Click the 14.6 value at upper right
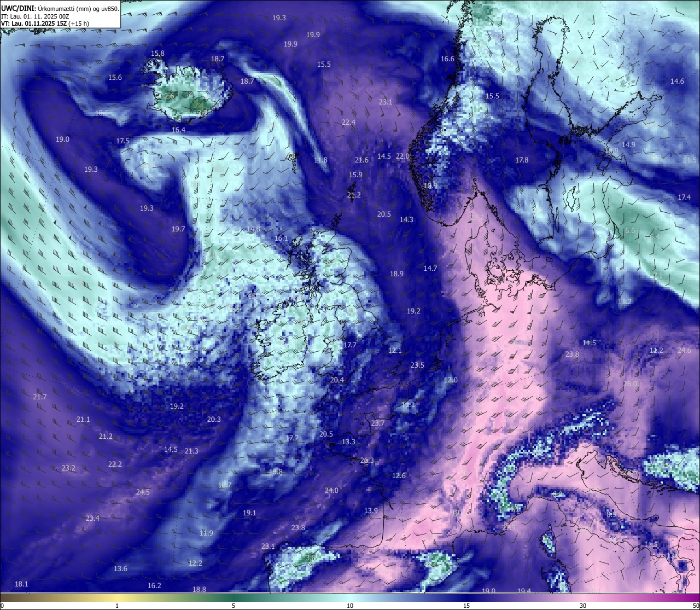 [x=677, y=81]
